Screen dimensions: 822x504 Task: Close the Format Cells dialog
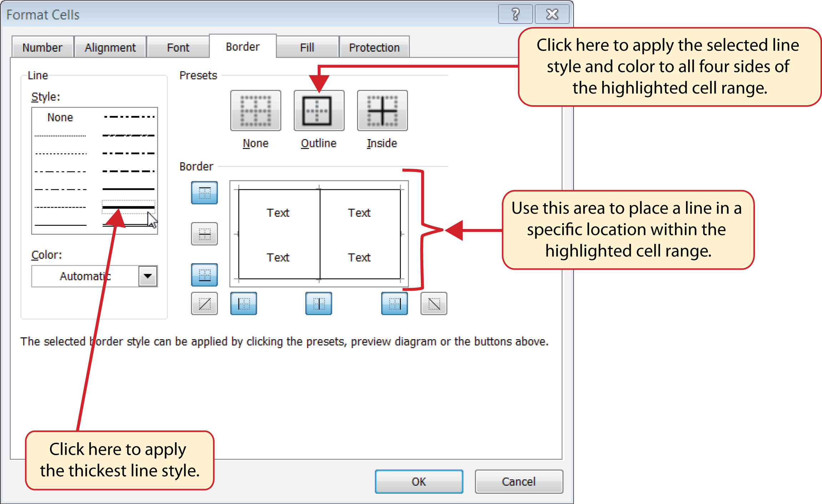[552, 14]
